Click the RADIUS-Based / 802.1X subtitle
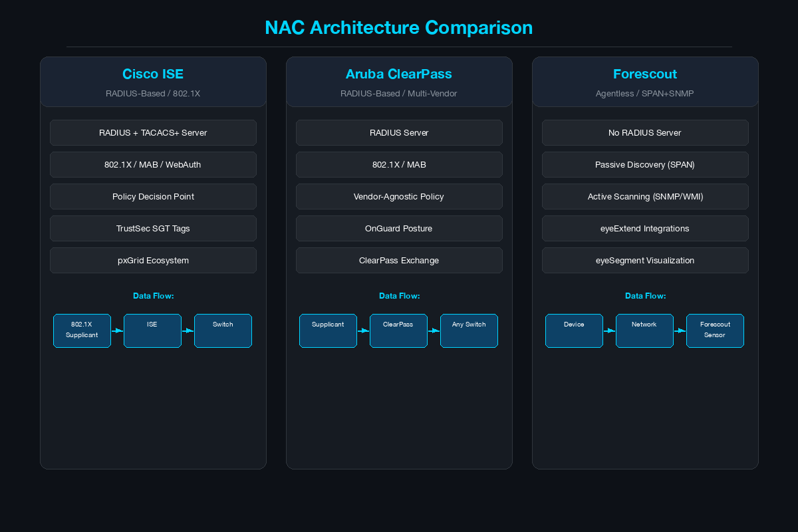 153,94
